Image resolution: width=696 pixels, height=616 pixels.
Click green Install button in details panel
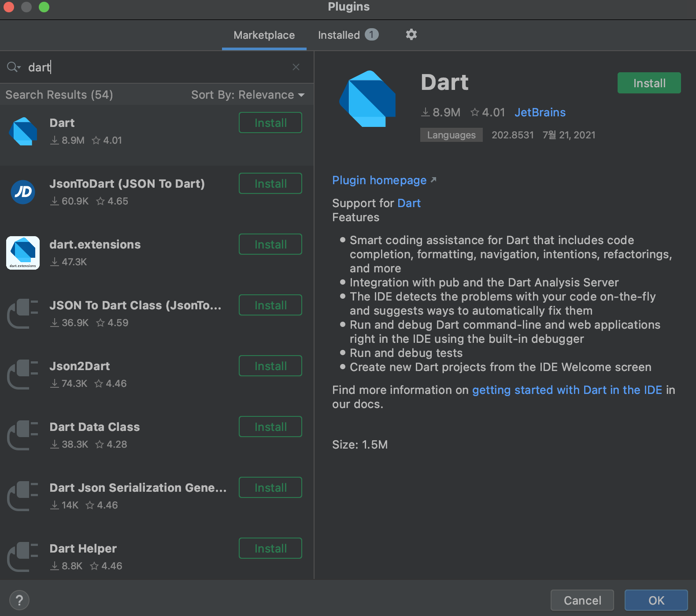(x=649, y=83)
